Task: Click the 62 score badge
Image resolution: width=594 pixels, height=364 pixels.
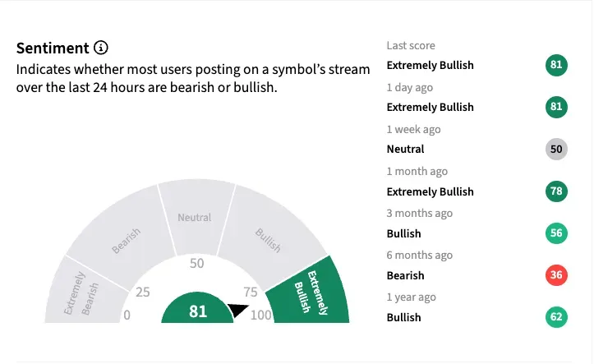Action: (555, 317)
